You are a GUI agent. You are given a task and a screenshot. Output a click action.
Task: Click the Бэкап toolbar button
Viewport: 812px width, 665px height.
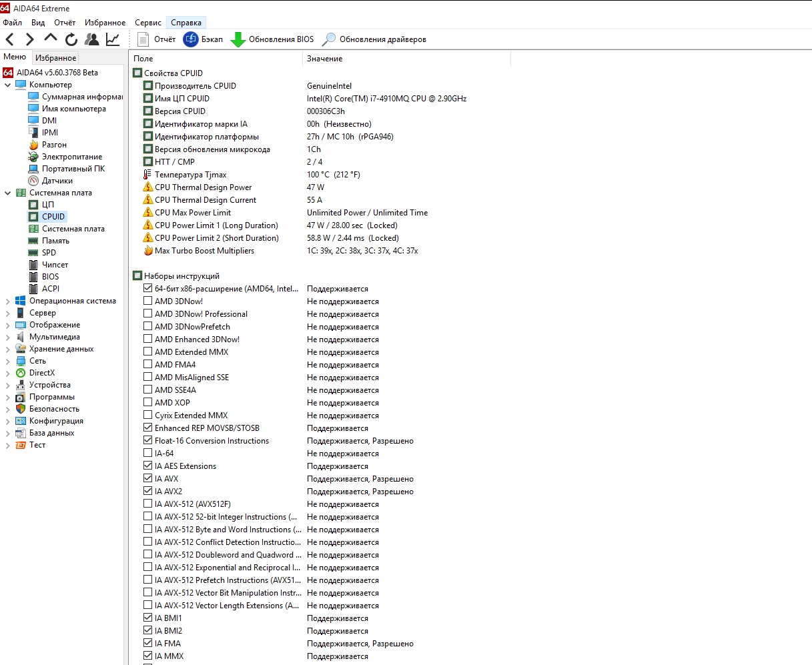coord(203,39)
